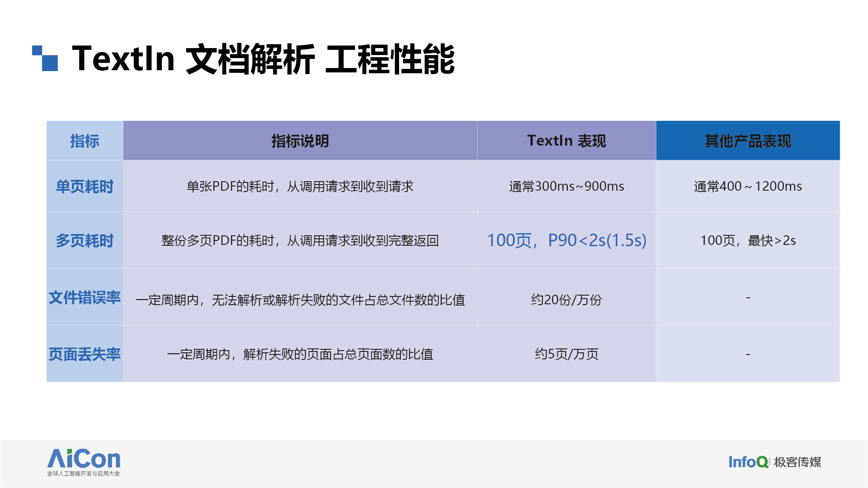Click the dash cell in the 页面丢失率 row

click(748, 354)
